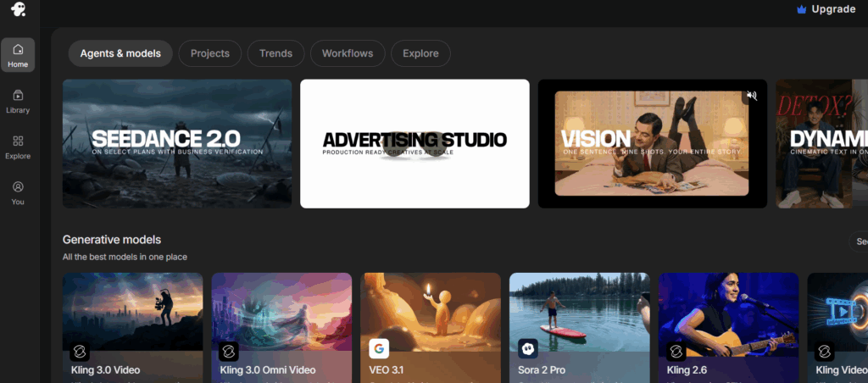Screen dimensions: 868x383
Task: Open the You profile icon
Action: tap(18, 192)
